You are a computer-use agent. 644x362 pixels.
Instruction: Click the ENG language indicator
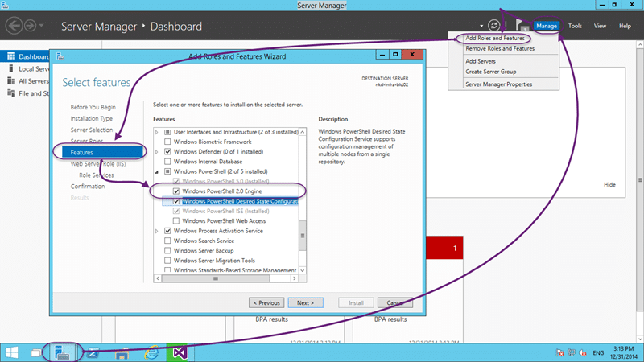pos(598,352)
